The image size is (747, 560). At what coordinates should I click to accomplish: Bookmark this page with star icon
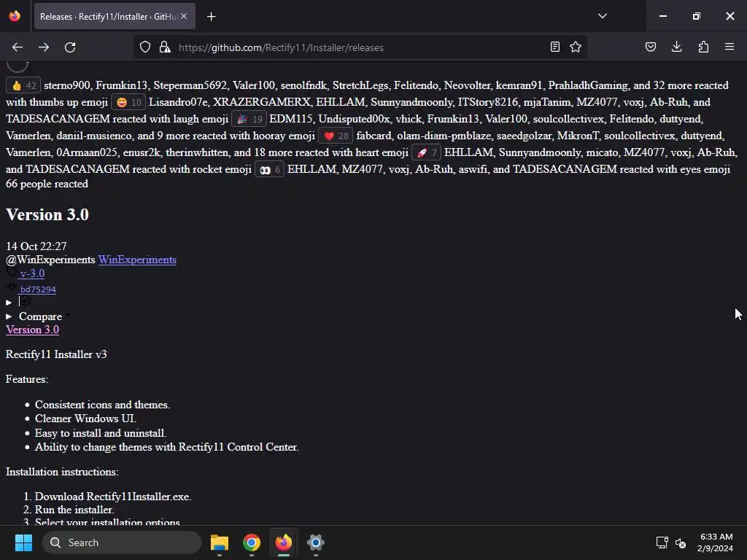pyautogui.click(x=576, y=47)
